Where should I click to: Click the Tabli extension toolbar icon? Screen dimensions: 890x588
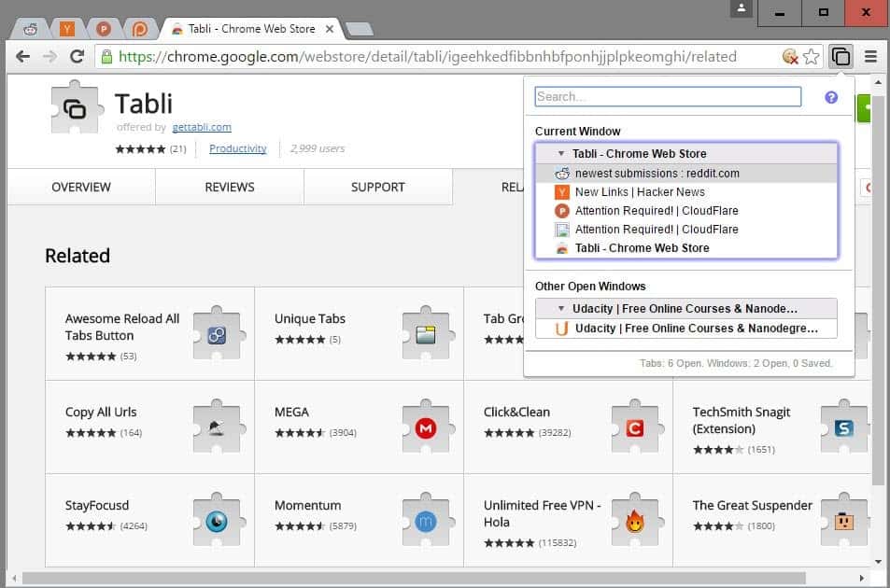click(x=841, y=56)
